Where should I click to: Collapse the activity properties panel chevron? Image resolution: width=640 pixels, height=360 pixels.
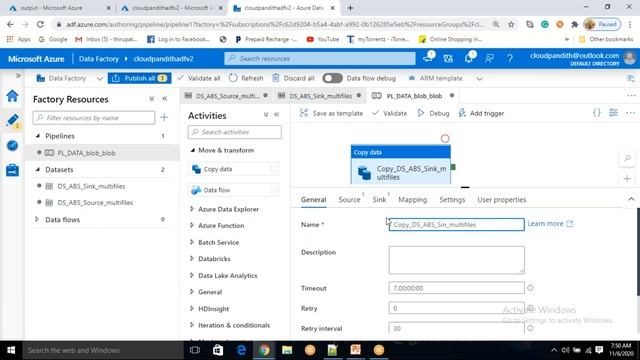coord(631,199)
